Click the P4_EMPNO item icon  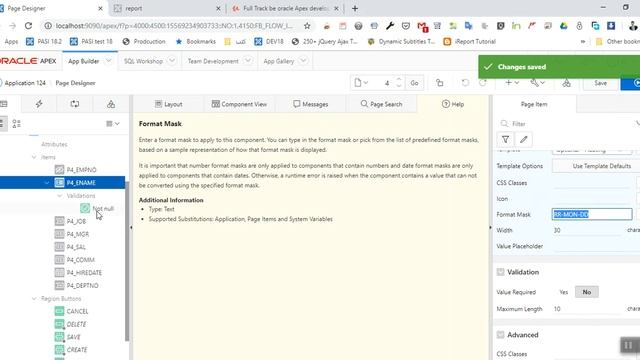pyautogui.click(x=59, y=169)
